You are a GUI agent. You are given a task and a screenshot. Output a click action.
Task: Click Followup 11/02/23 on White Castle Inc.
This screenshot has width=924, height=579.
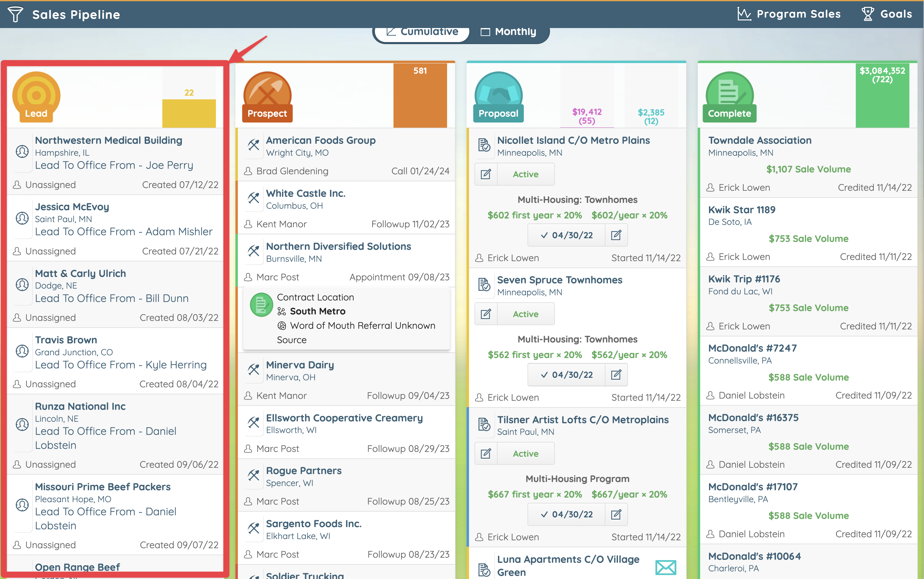click(x=411, y=224)
